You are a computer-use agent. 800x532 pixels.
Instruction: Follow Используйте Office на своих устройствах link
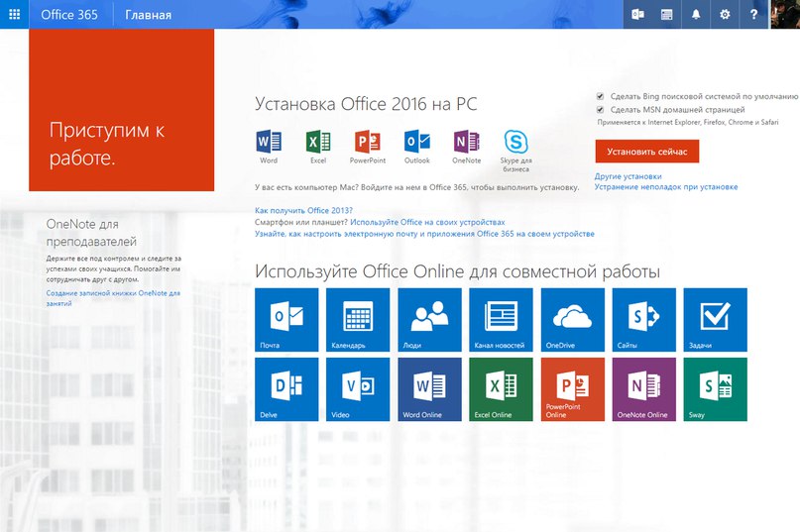pos(427,222)
